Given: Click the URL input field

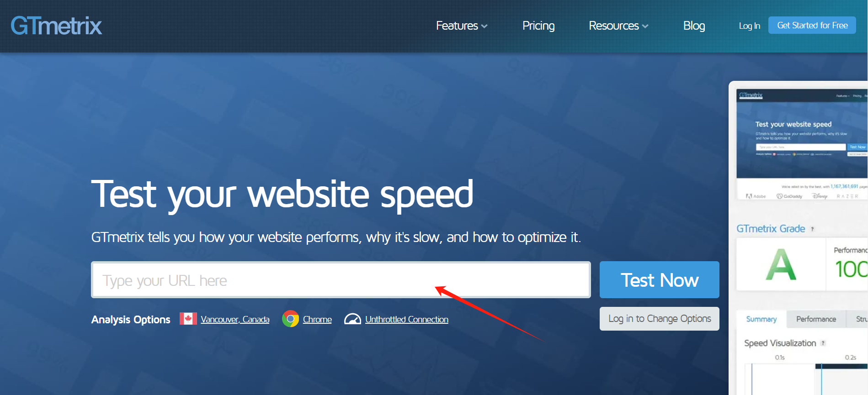Looking at the screenshot, I should (341, 279).
